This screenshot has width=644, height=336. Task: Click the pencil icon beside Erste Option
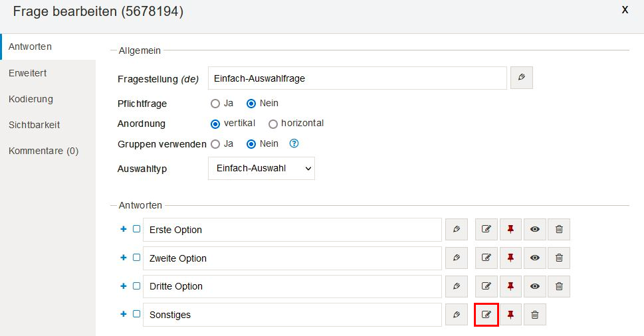pyautogui.click(x=456, y=229)
